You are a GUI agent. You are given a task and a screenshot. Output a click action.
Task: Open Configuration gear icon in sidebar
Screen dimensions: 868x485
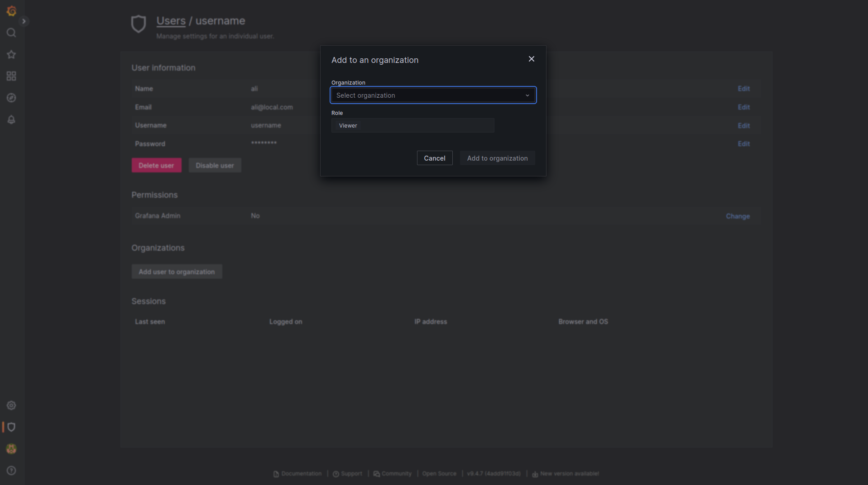pyautogui.click(x=11, y=405)
